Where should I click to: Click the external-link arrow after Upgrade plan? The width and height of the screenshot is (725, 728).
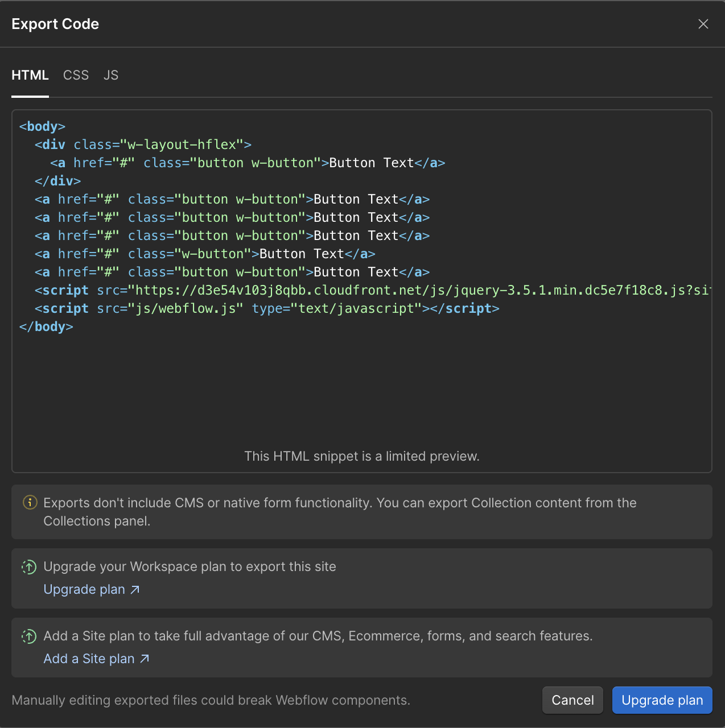(136, 590)
